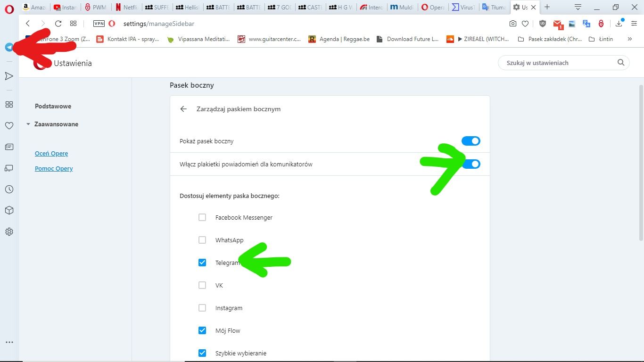Open Extensions cube icon in sidebar
Viewport: 644px width, 362px height.
9,210
